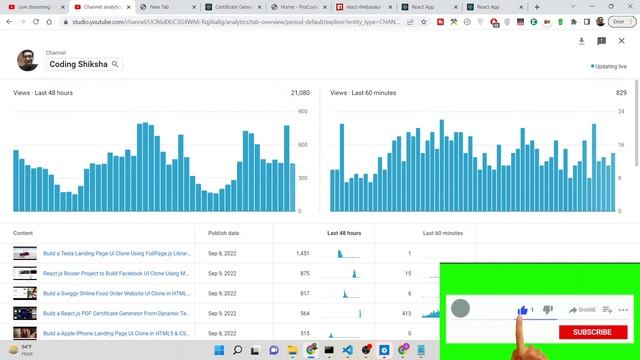Open the three dots more menu
The width and height of the screenshot is (640, 360).
click(623, 310)
